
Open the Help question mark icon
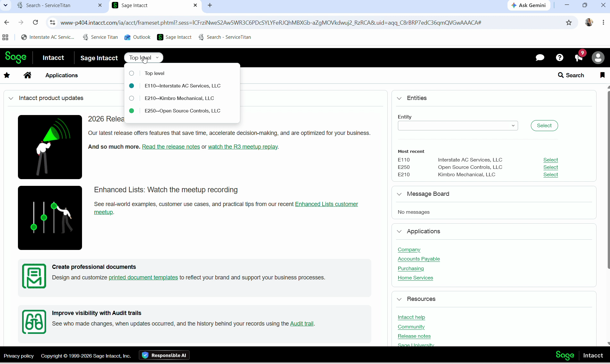[559, 58]
